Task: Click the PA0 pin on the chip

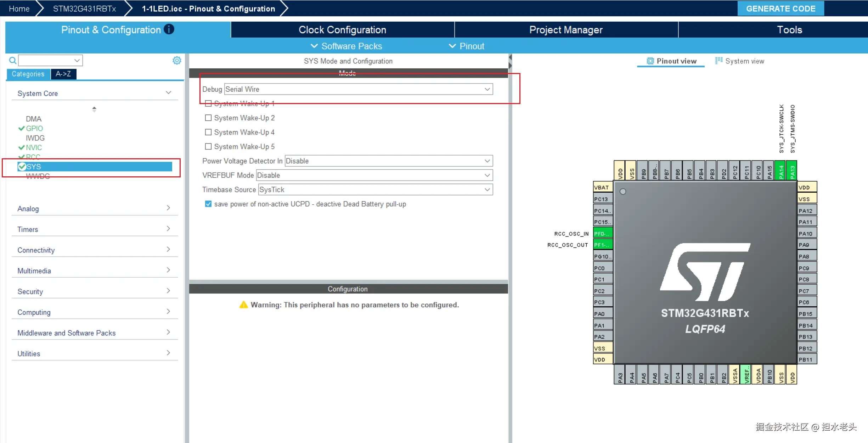Action: [603, 314]
